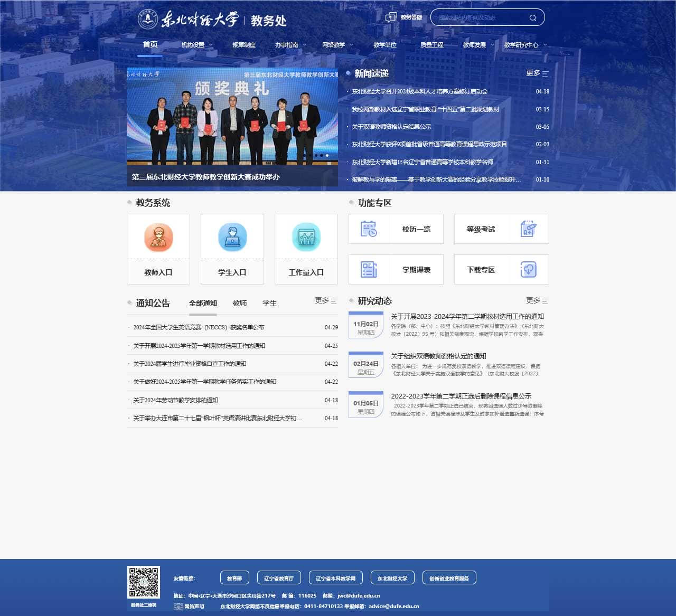Open news 东北财经大学召开2024级本科人才培养方案修订启动会
676x616 pixels.
pos(420,91)
